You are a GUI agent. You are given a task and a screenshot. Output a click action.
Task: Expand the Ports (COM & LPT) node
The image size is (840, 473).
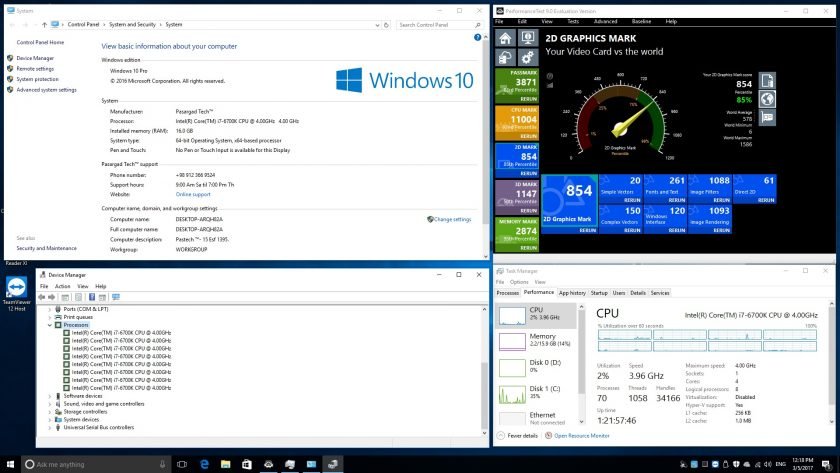click(x=50, y=309)
